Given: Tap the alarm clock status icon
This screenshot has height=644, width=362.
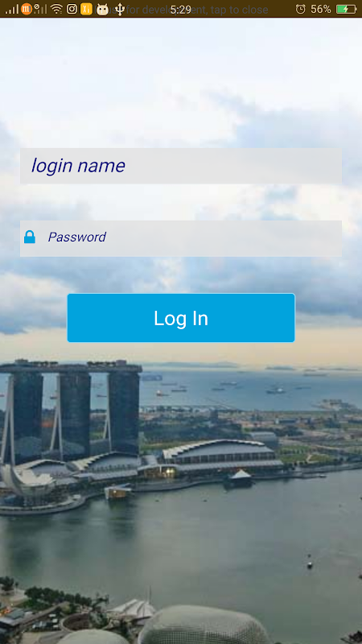Looking at the screenshot, I should coord(300,9).
